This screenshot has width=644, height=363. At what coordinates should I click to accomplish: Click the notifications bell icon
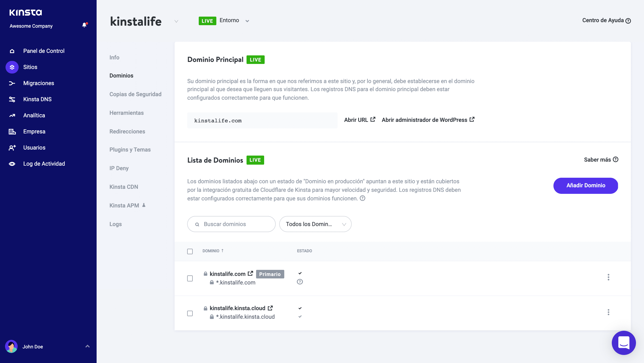tap(84, 25)
